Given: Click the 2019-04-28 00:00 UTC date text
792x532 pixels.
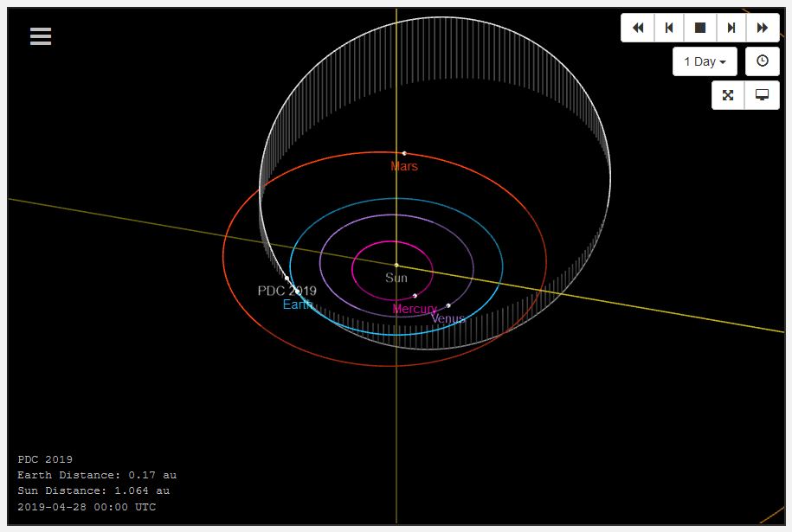Looking at the screenshot, I should pos(87,507).
